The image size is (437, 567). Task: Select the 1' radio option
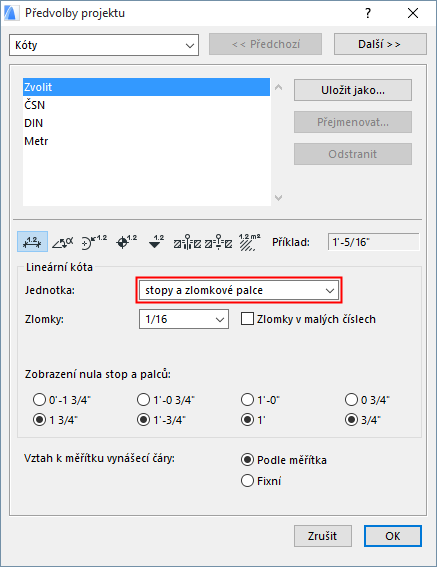(247, 420)
